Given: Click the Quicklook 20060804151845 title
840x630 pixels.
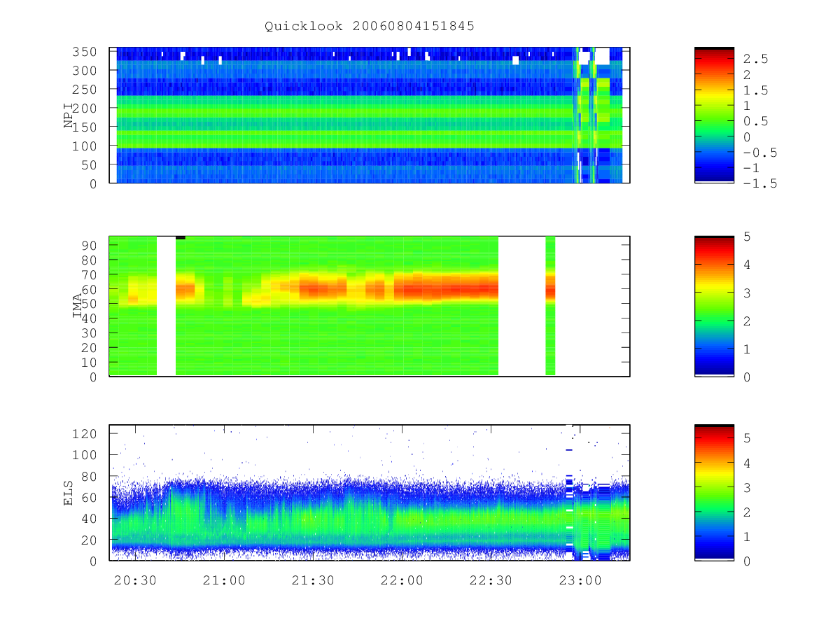Looking at the screenshot, I should pos(370,26).
